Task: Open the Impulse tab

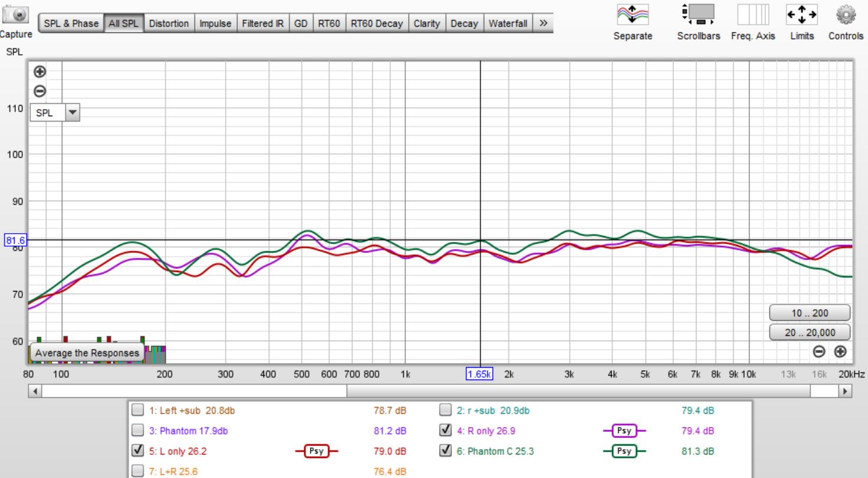Action: click(x=215, y=24)
